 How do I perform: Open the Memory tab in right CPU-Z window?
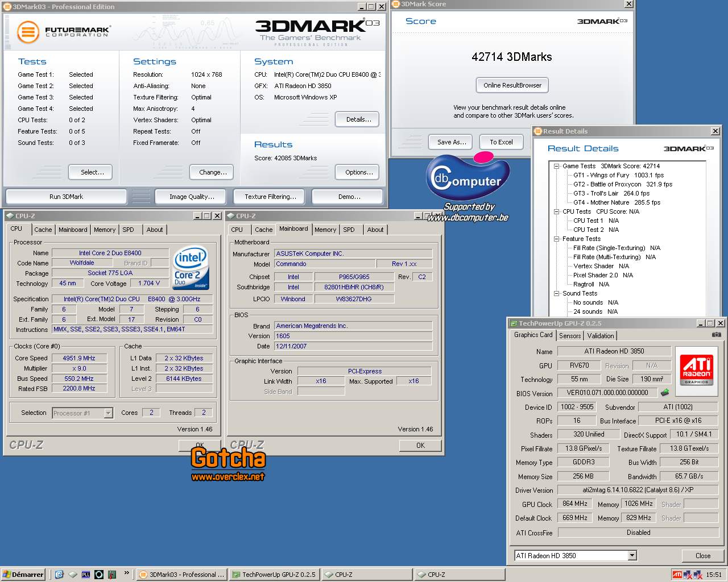click(325, 230)
